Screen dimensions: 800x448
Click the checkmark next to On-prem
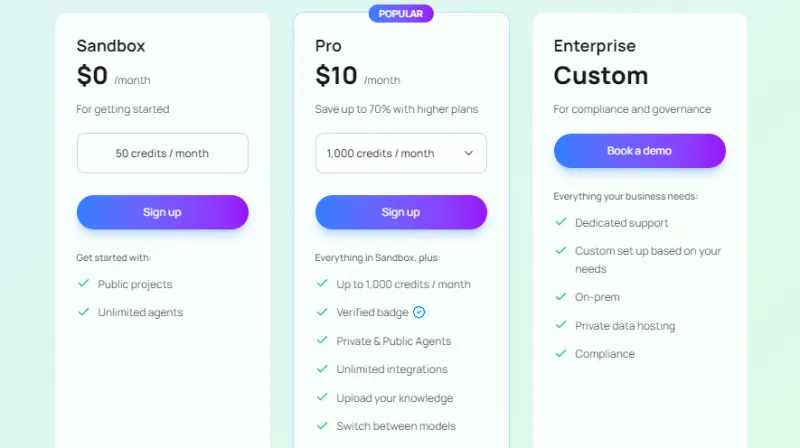click(x=561, y=297)
